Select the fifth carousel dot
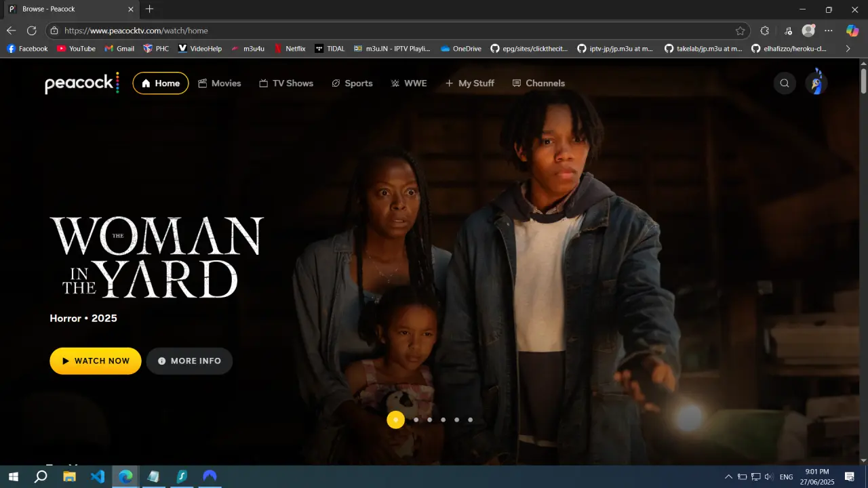868x488 pixels. (456, 420)
